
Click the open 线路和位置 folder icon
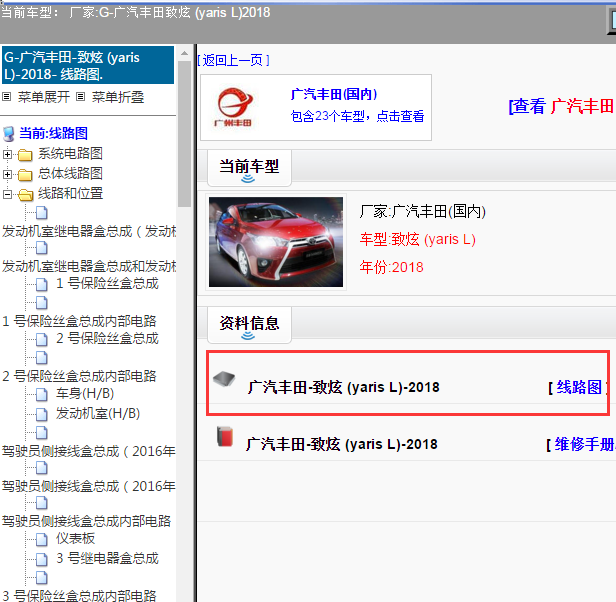click(x=26, y=194)
